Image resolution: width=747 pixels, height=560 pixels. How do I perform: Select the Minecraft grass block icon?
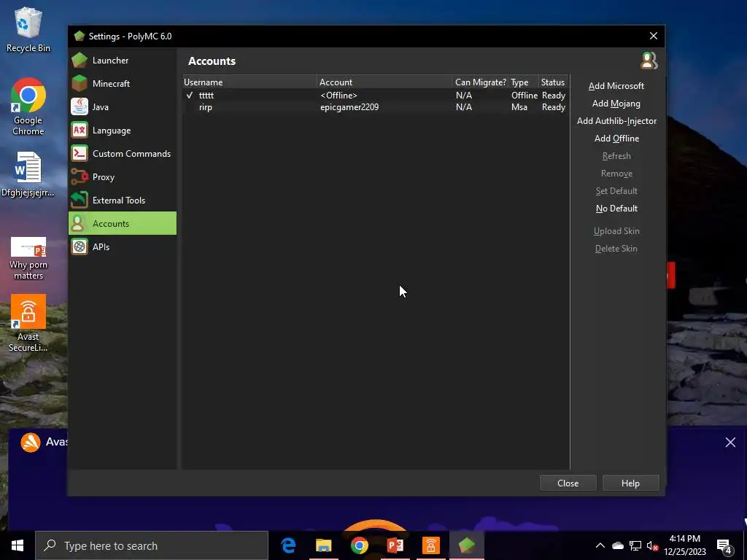tap(80, 83)
